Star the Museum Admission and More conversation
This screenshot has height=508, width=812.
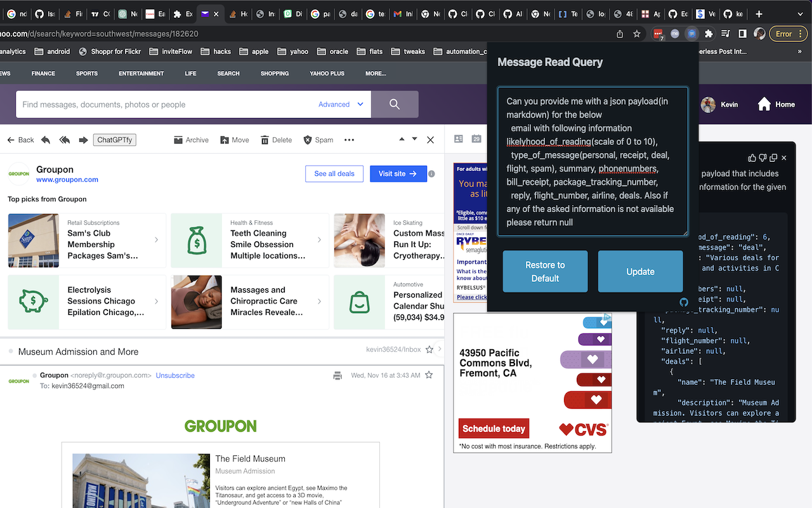[429, 349]
